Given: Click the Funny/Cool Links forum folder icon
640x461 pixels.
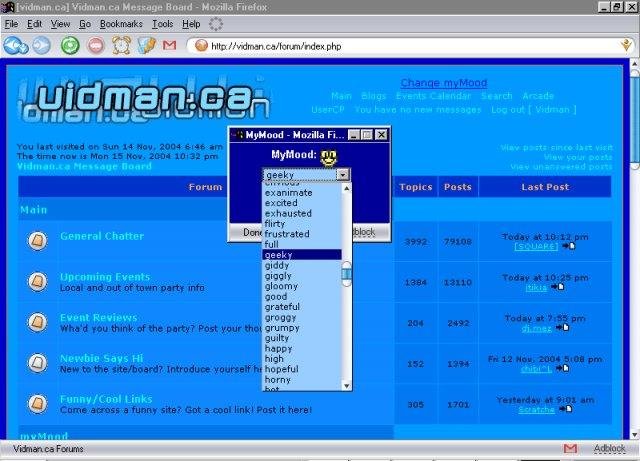Looking at the screenshot, I should tap(38, 404).
